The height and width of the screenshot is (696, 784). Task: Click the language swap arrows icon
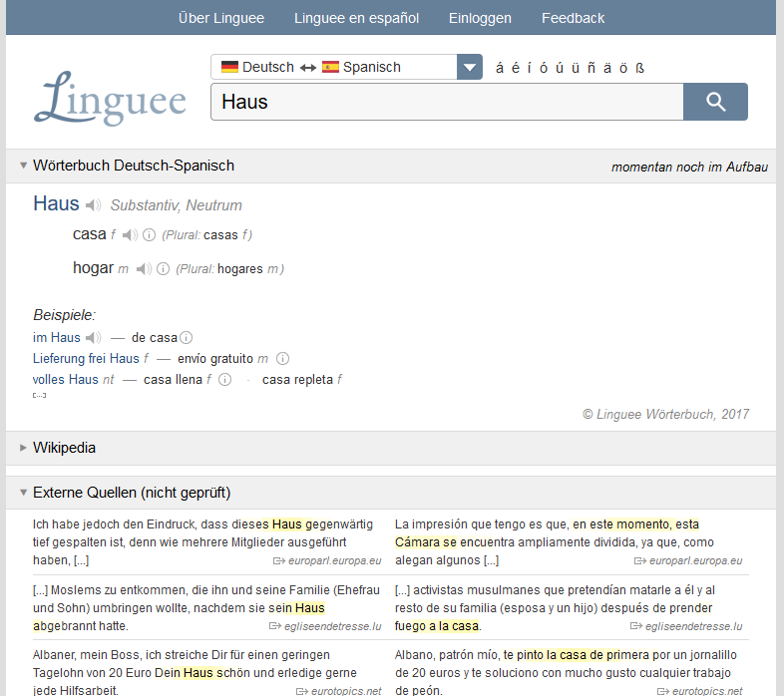pos(308,68)
